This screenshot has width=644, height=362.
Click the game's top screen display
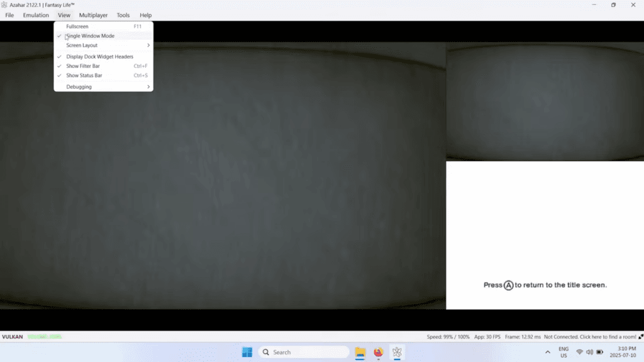(223, 176)
